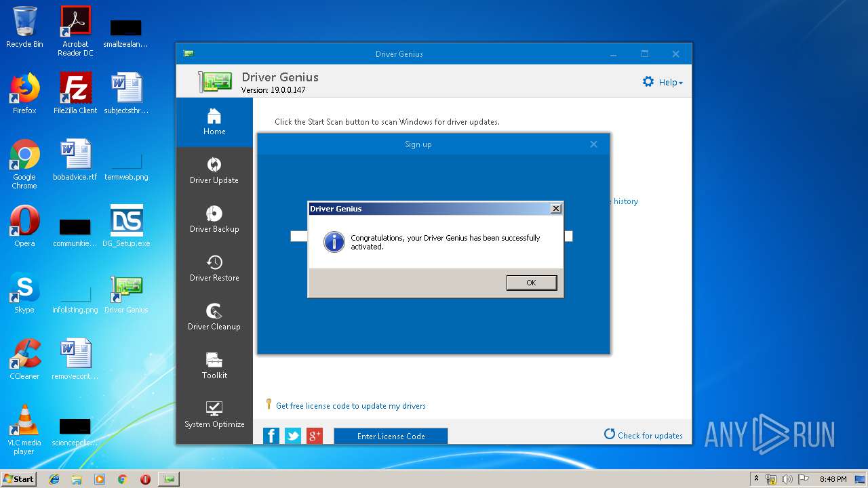
Task: Select the Google Chrome desktop icon
Action: (x=24, y=164)
